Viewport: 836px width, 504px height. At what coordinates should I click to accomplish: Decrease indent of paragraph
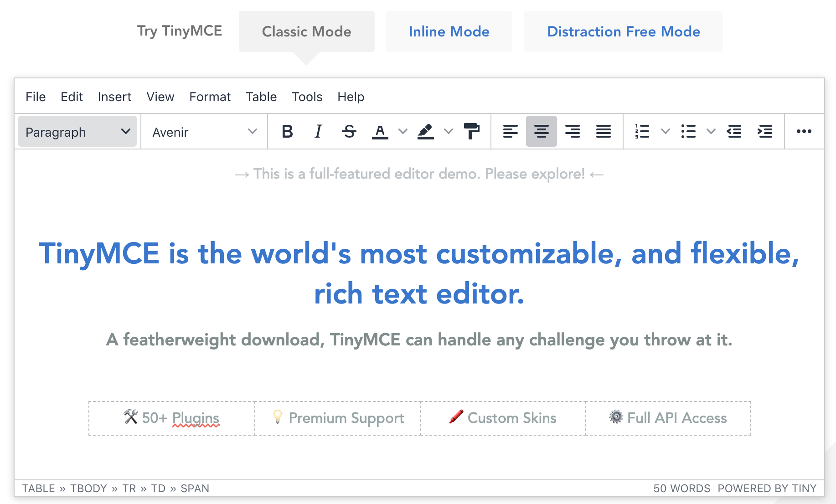(734, 131)
